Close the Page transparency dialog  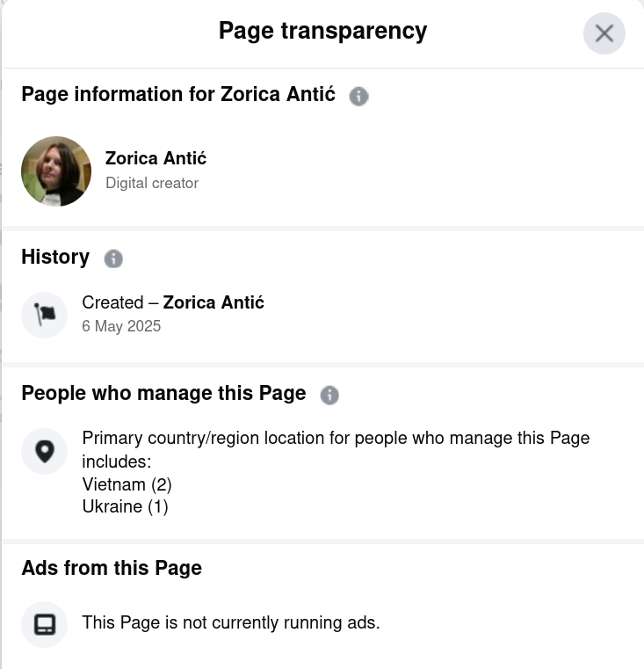pyautogui.click(x=604, y=33)
